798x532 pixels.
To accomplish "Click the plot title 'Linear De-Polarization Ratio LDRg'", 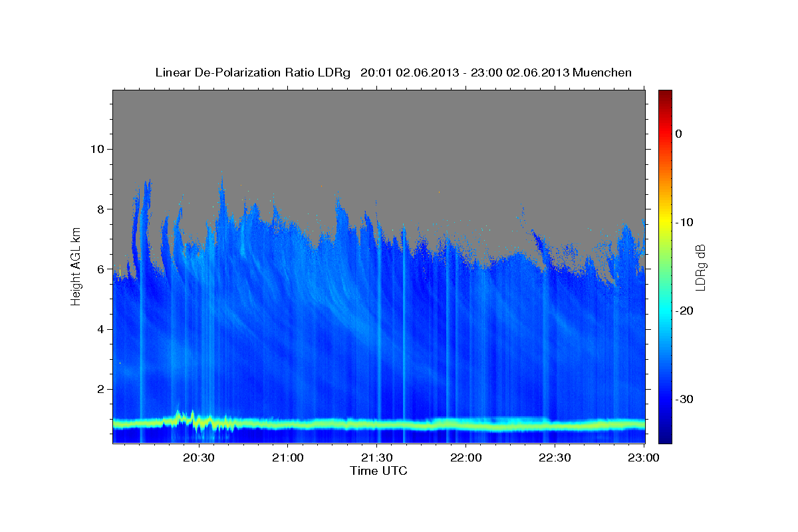I will (x=253, y=72).
